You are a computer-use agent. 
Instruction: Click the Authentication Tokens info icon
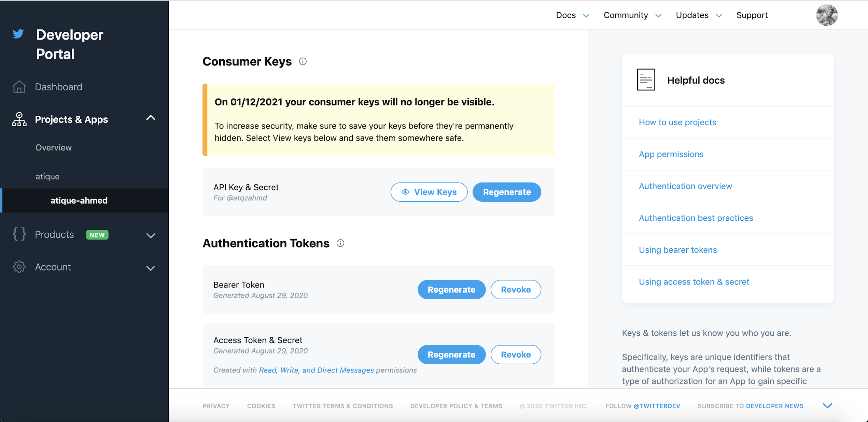340,243
